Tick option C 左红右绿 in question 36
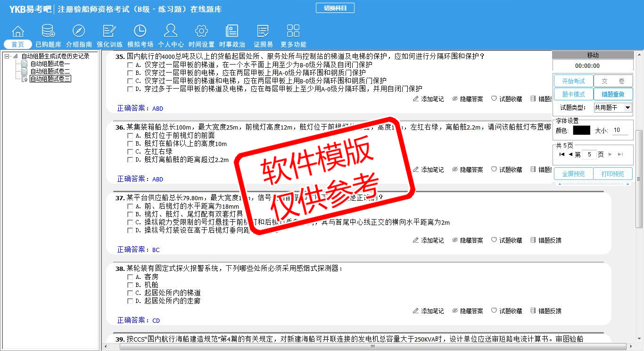 click(x=130, y=152)
